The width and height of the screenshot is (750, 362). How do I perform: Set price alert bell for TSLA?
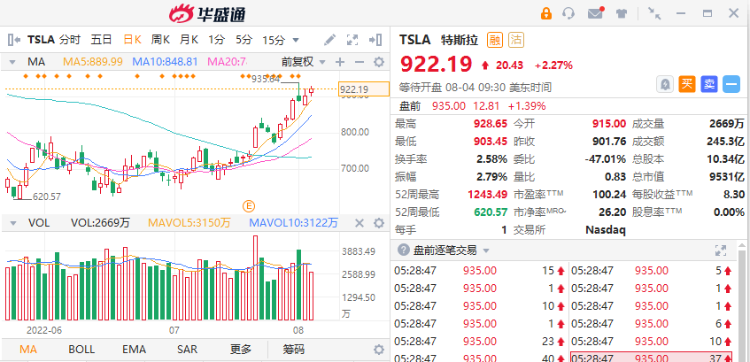[664, 84]
